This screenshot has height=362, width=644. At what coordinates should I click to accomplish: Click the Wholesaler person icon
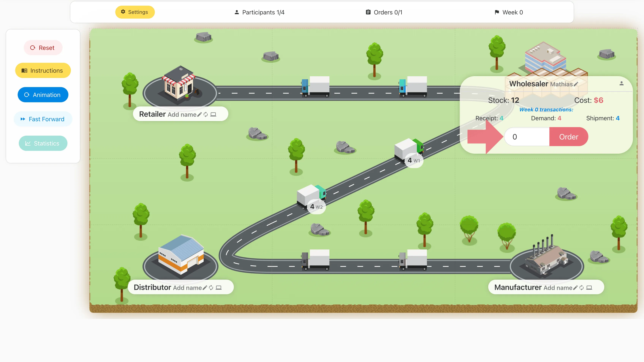(x=622, y=84)
